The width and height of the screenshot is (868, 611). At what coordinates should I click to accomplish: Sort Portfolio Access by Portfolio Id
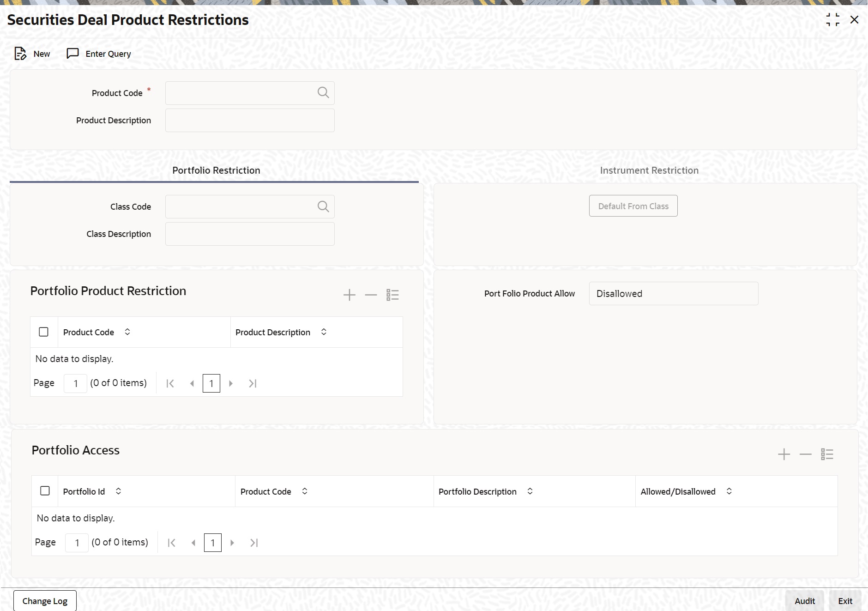[118, 491]
